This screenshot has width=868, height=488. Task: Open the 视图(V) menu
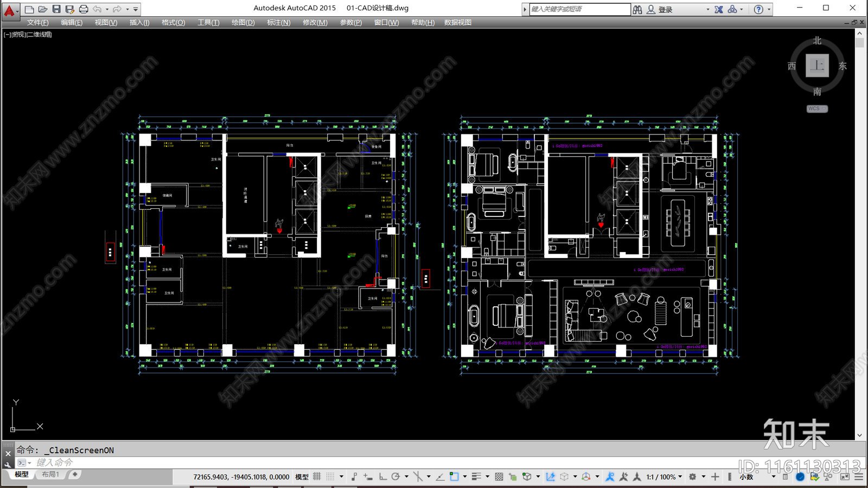click(106, 22)
